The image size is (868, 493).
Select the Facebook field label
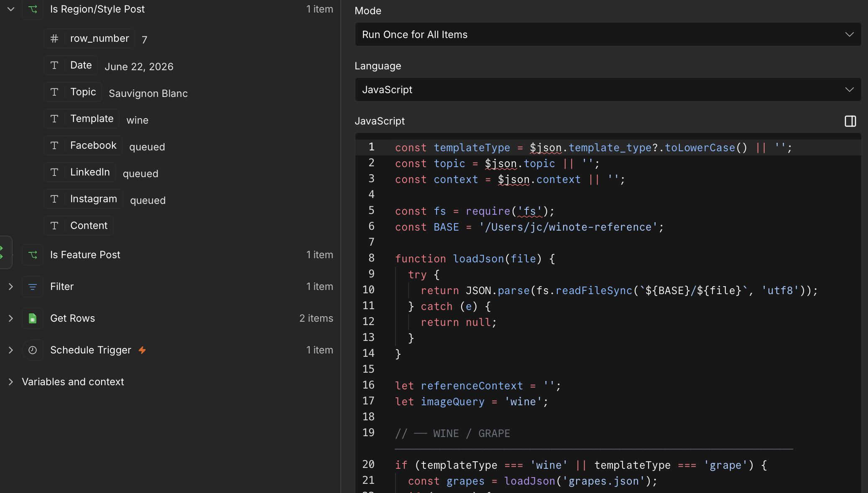93,145
